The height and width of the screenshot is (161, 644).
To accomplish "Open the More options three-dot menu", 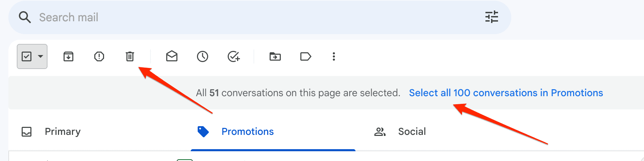I will tap(334, 56).
